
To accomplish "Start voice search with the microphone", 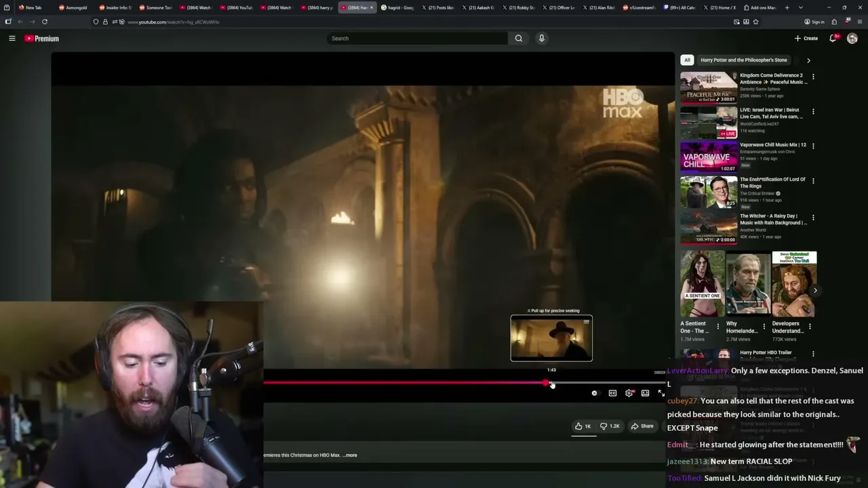I will pos(541,39).
